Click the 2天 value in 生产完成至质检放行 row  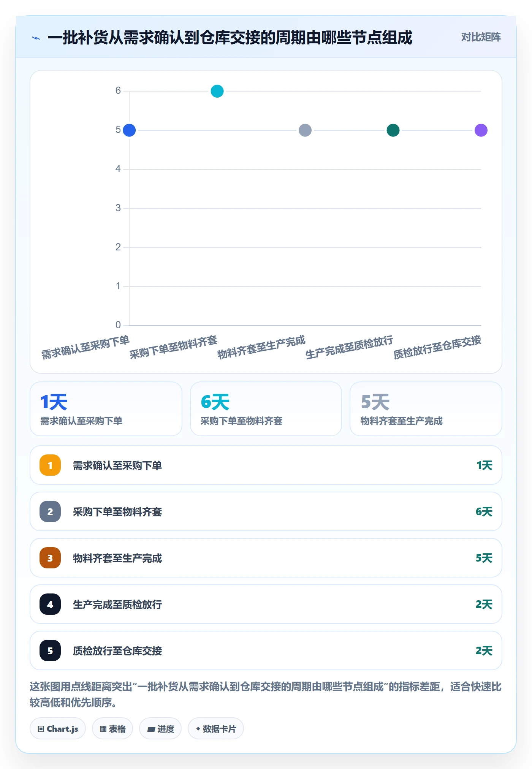point(484,604)
